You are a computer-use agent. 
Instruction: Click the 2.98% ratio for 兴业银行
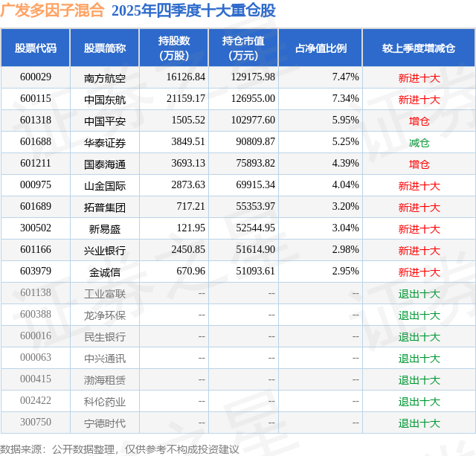(345, 249)
